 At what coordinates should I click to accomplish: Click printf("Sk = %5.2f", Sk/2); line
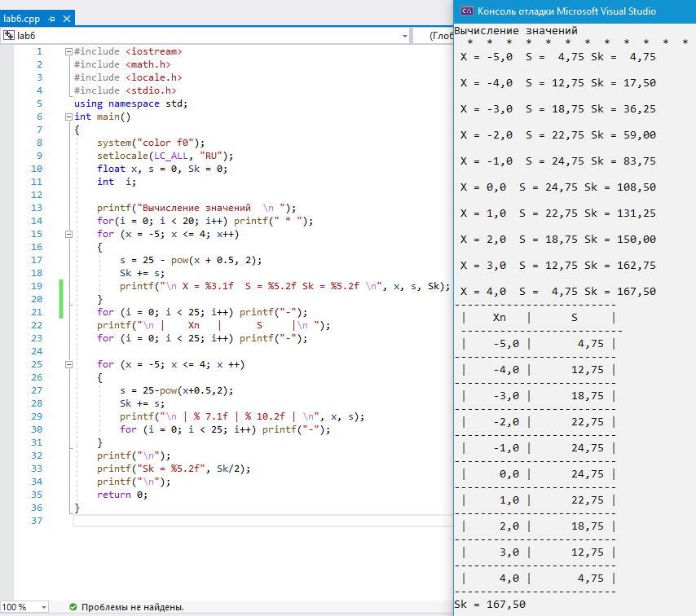pyautogui.click(x=174, y=469)
